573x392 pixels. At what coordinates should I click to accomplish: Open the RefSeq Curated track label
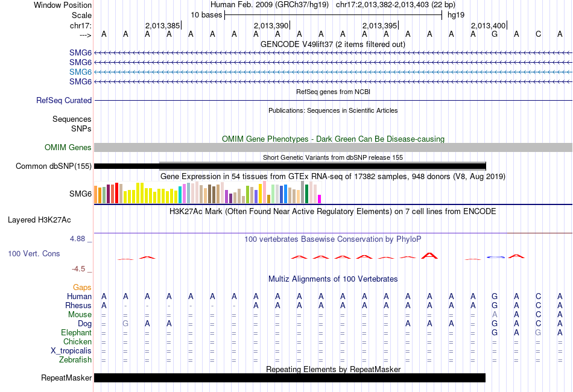click(x=63, y=100)
